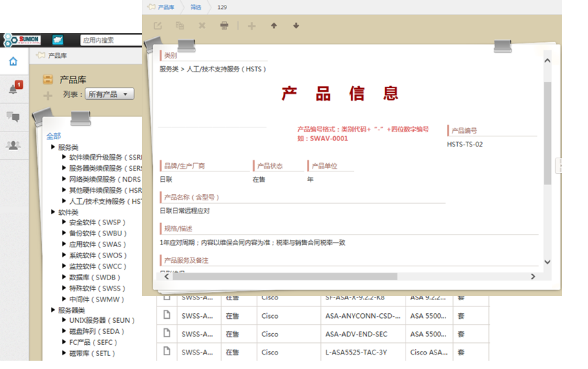The height and width of the screenshot is (369, 588).
Task: Click product name 日联日常远程应对
Action: click(x=185, y=211)
